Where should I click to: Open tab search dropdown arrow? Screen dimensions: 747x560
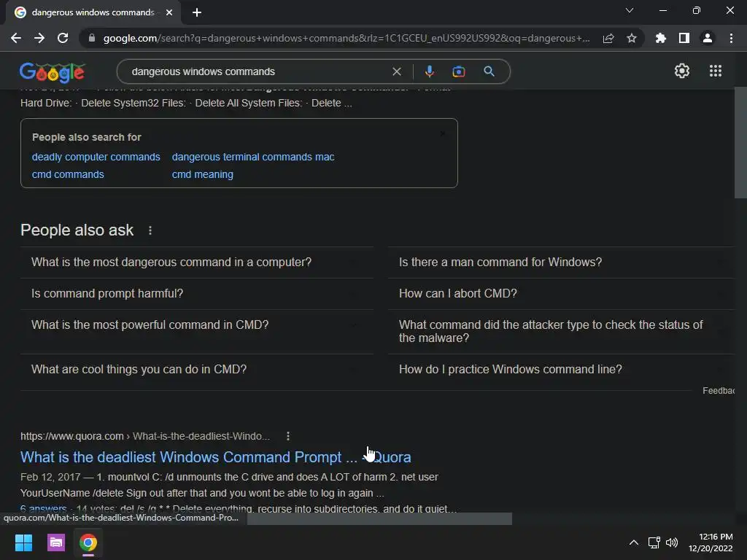(630, 10)
